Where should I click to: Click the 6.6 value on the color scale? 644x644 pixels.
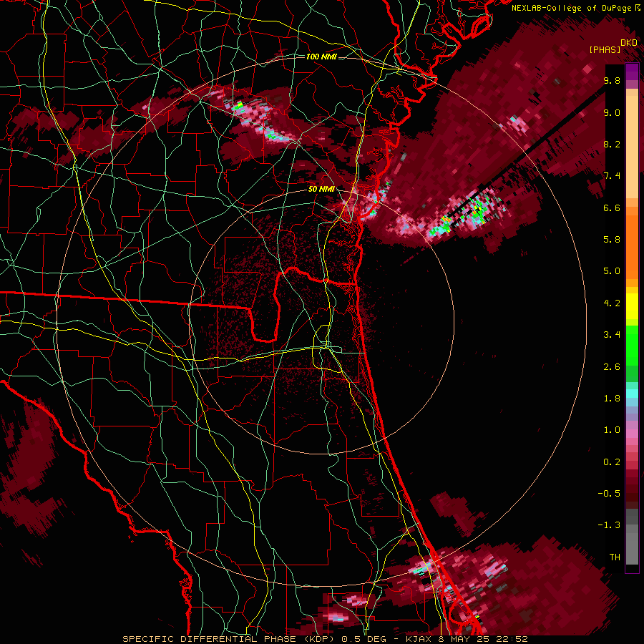[x=612, y=208]
